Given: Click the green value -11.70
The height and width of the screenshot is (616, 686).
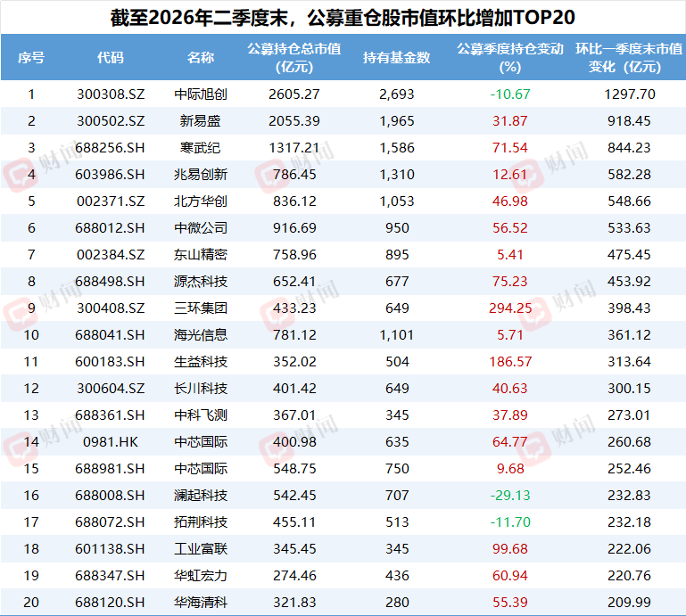Looking at the screenshot, I should 510,522.
